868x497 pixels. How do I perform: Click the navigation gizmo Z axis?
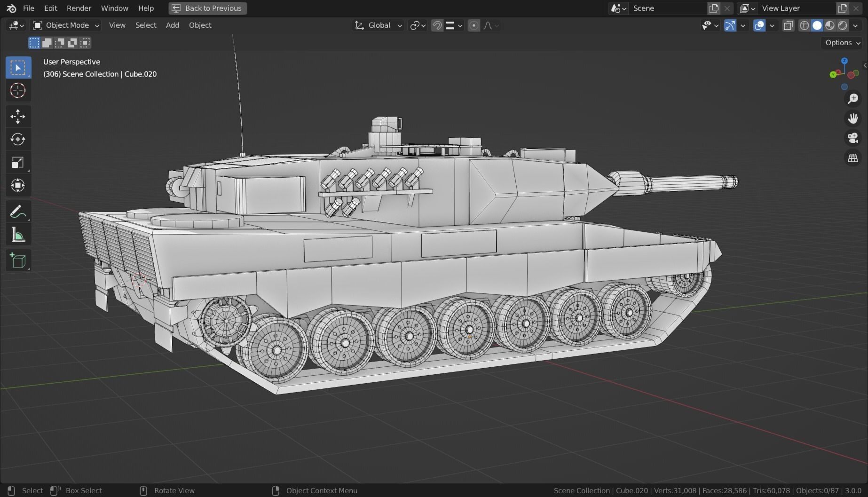pyautogui.click(x=844, y=61)
